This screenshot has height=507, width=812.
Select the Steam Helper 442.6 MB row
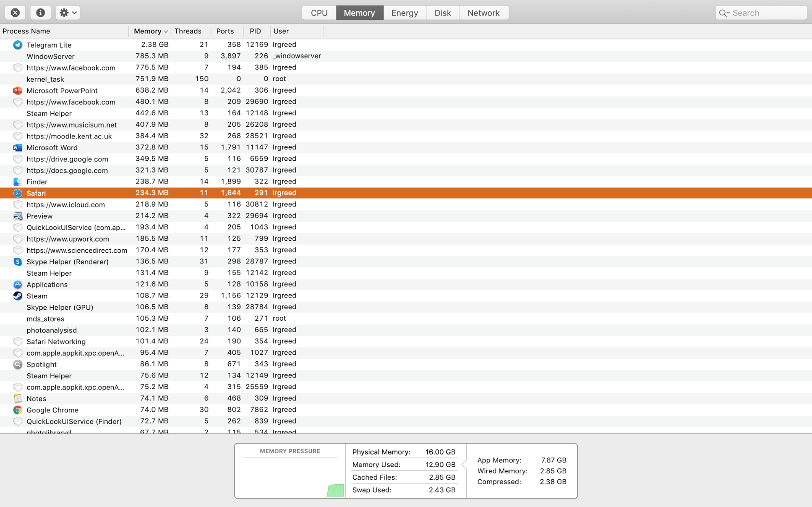point(406,113)
